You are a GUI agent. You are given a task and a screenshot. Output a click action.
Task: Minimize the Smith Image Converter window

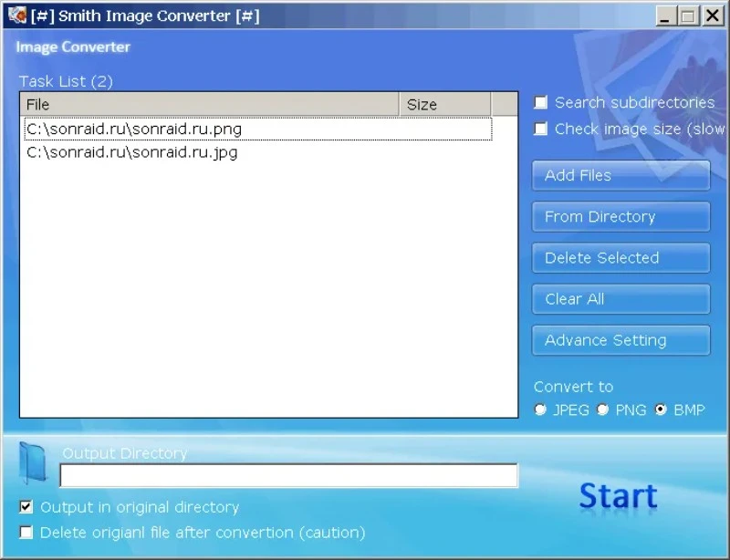coord(665,16)
